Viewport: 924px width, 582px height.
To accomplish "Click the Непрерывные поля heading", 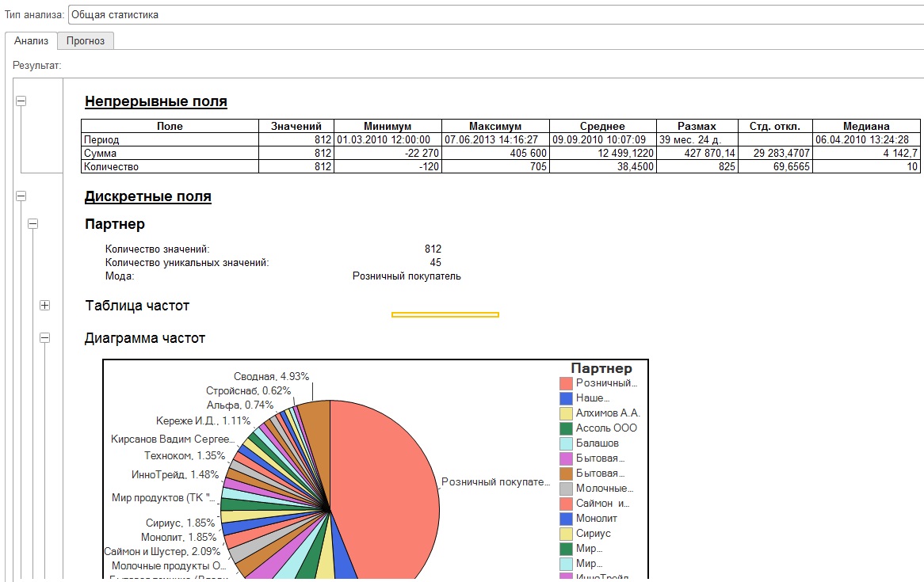I will [156, 101].
